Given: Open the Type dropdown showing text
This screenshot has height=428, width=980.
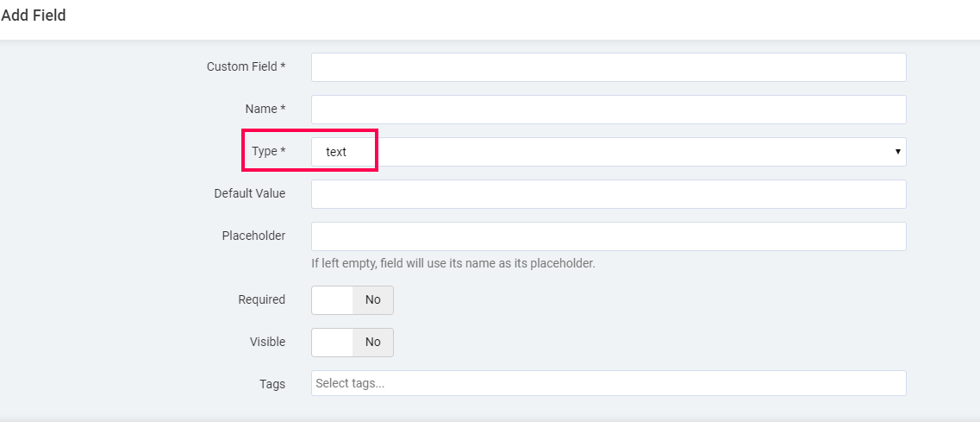Looking at the screenshot, I should 609,152.
